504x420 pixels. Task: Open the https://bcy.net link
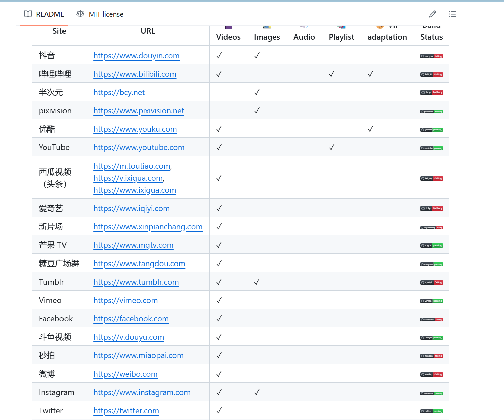point(119,92)
